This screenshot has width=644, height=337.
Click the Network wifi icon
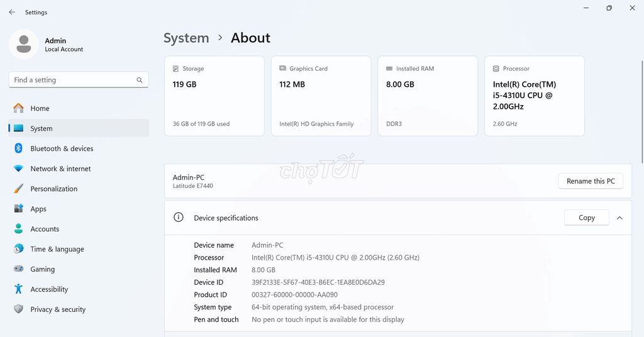tap(18, 168)
